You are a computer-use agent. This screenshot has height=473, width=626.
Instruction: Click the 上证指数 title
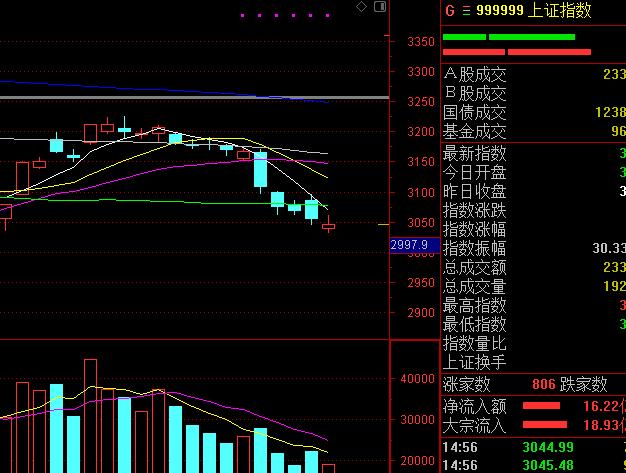coord(559,10)
